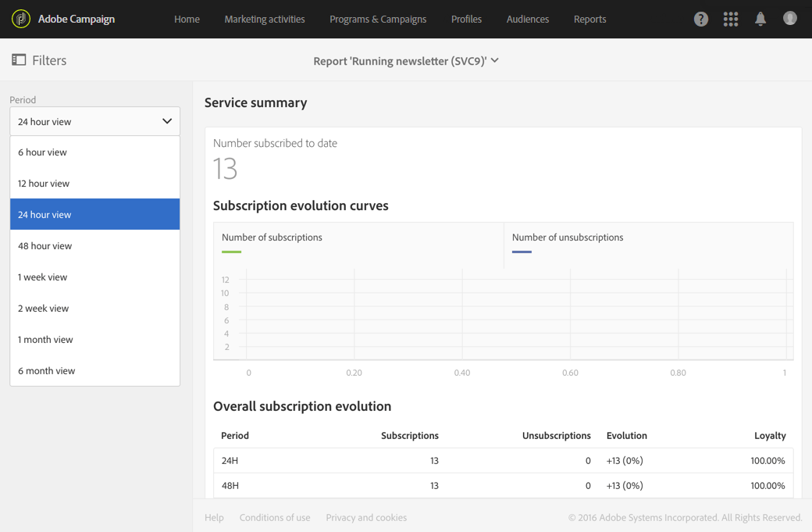Open Help via the question mark icon

click(x=700, y=19)
